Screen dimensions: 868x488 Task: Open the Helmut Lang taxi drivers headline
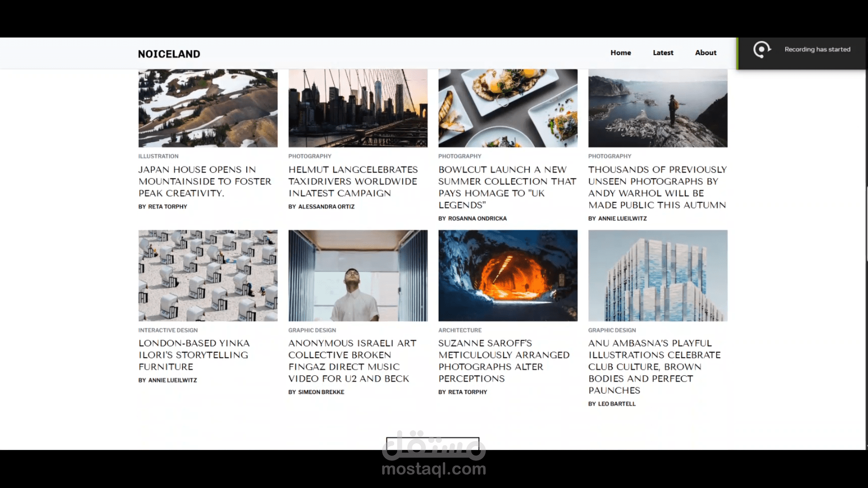point(353,181)
